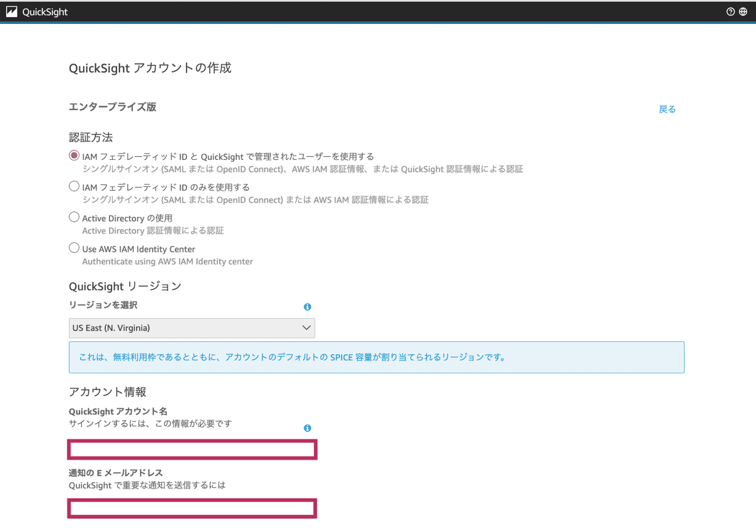This screenshot has width=756, height=532.
Task: Choose Use AWS IAM Identity Center radio
Action: [x=74, y=248]
